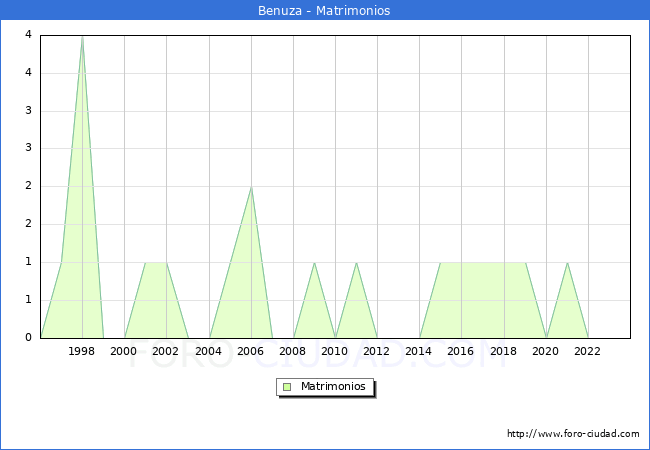The width and height of the screenshot is (650, 450).
Task: Select the 2000 x-axis label
Action: (124, 351)
